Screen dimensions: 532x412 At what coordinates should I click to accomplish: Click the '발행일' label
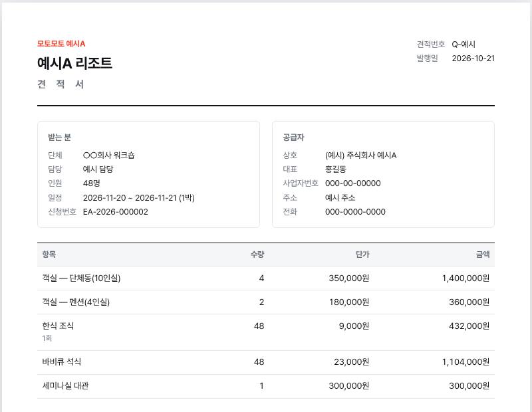pyautogui.click(x=427, y=58)
